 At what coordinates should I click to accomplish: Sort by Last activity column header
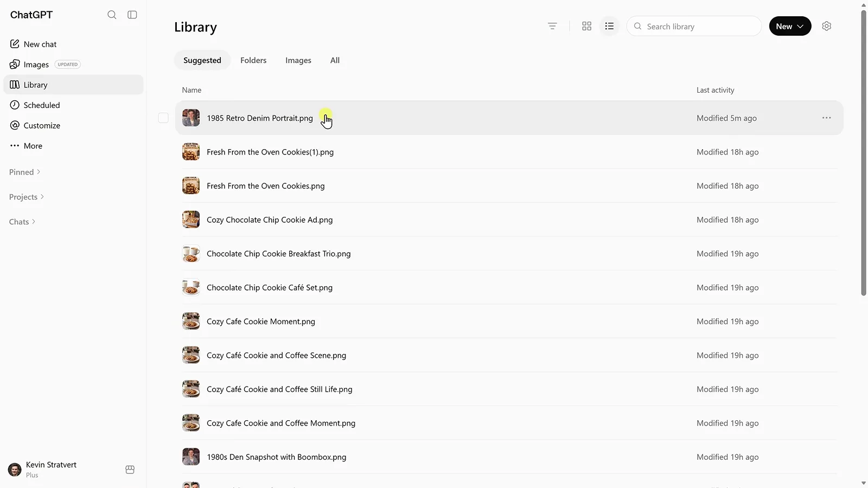[x=715, y=90]
